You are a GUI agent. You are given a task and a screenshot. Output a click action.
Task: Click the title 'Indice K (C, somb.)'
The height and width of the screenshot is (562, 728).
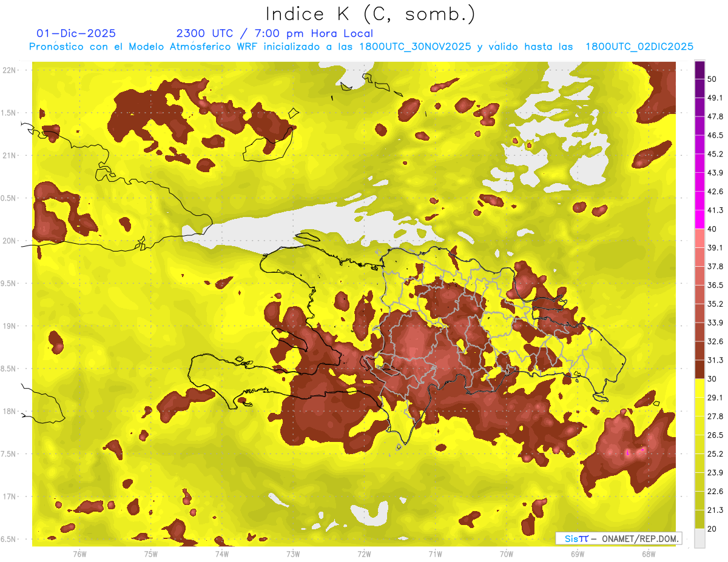[370, 14]
